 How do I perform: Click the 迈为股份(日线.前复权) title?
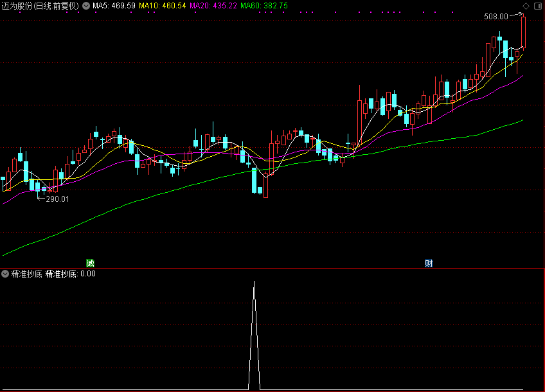click(x=40, y=6)
